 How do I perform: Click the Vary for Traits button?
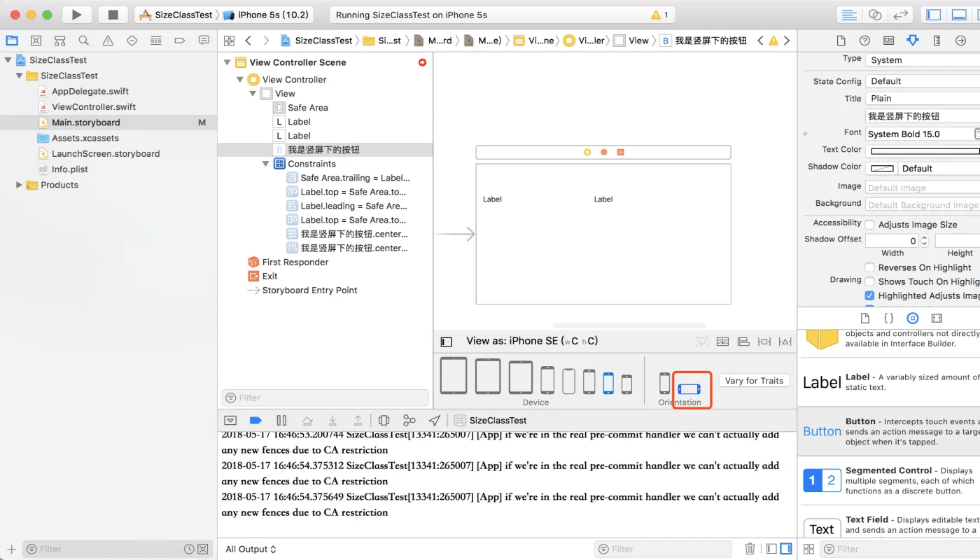[754, 381]
